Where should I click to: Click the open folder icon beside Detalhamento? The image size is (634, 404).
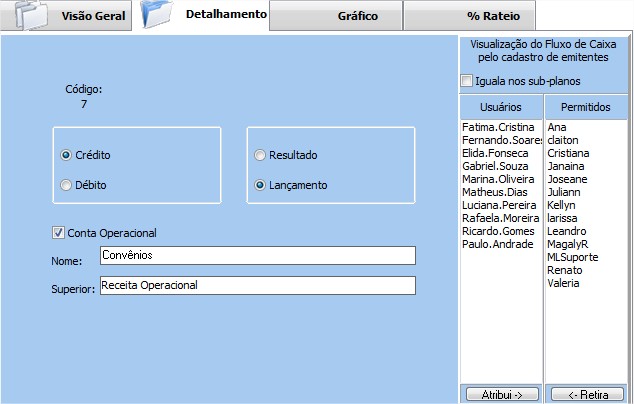[158, 16]
